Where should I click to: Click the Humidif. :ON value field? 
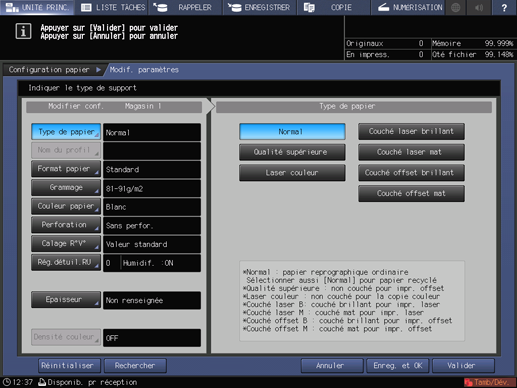(x=161, y=263)
